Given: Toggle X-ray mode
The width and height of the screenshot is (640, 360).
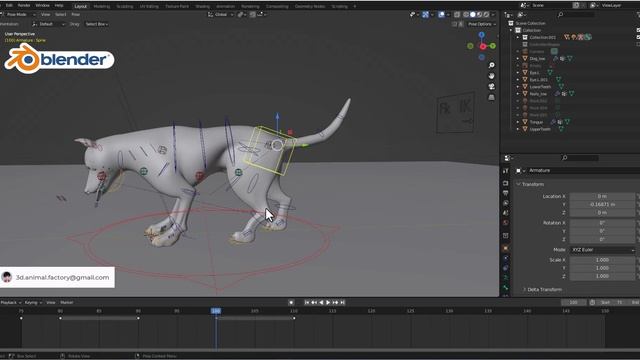Looking at the screenshot, I should (457, 14).
